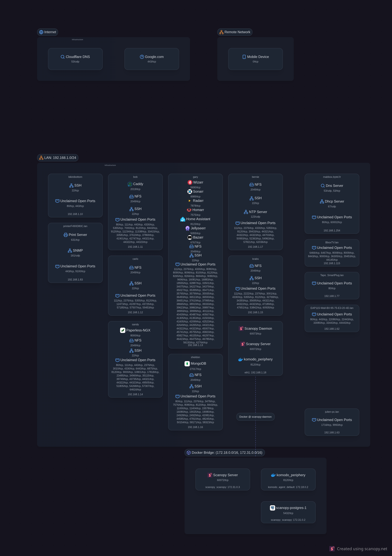The height and width of the screenshot is (556, 392).
Task: Click the Print Server printer icon
Action: coord(66,235)
